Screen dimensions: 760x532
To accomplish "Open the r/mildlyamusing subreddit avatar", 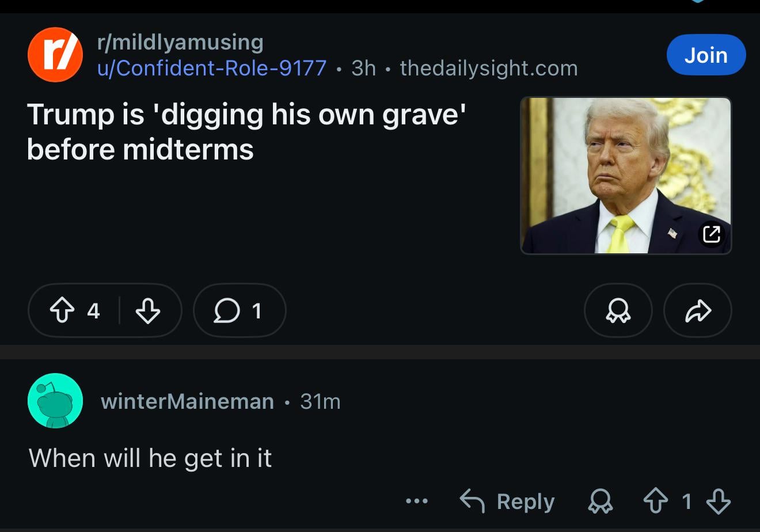I will (55, 55).
